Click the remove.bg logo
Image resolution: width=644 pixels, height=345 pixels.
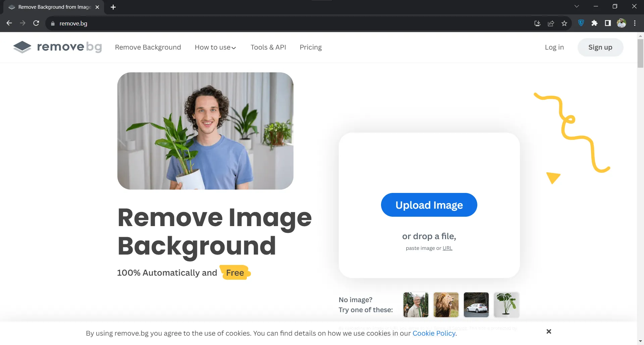tap(57, 47)
